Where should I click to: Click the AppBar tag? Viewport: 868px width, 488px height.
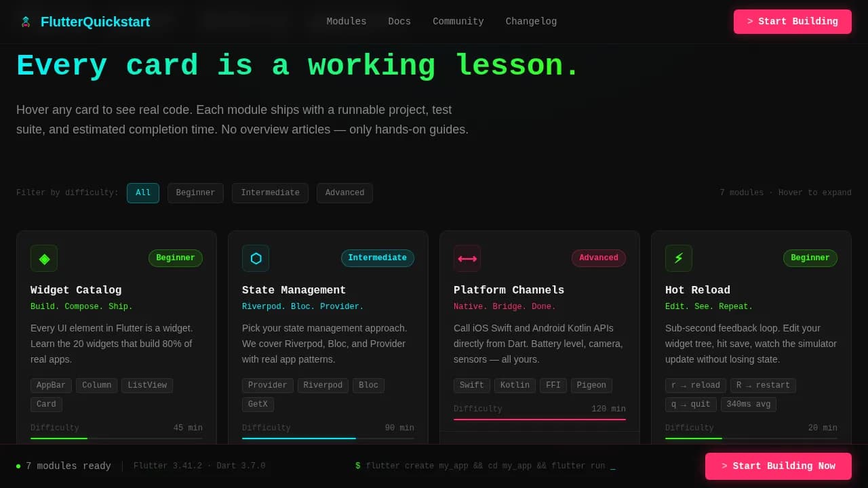click(x=51, y=386)
